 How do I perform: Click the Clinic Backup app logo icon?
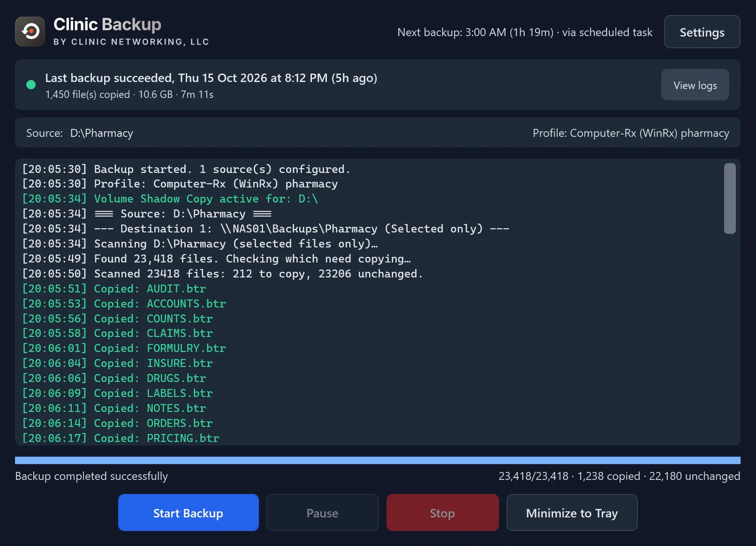coord(30,31)
